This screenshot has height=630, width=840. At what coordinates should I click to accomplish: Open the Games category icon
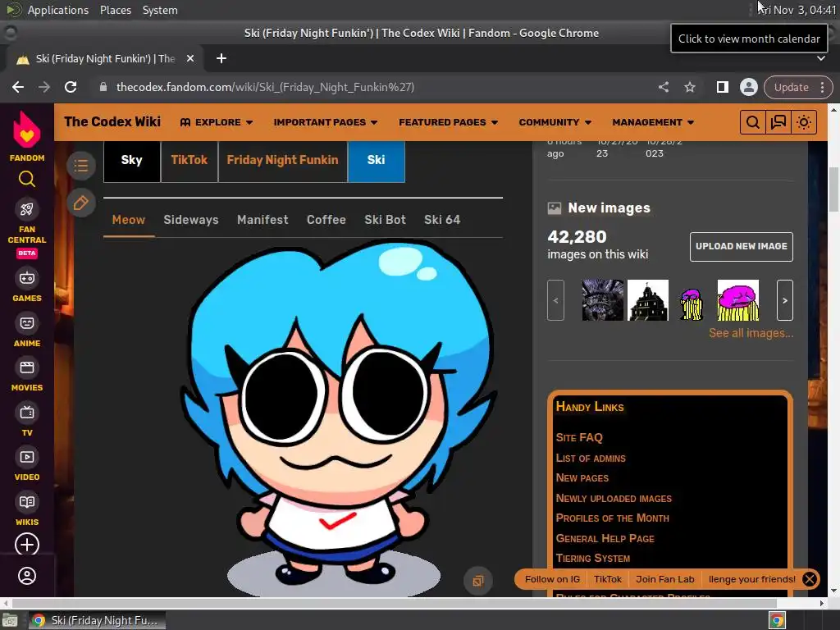click(x=27, y=278)
